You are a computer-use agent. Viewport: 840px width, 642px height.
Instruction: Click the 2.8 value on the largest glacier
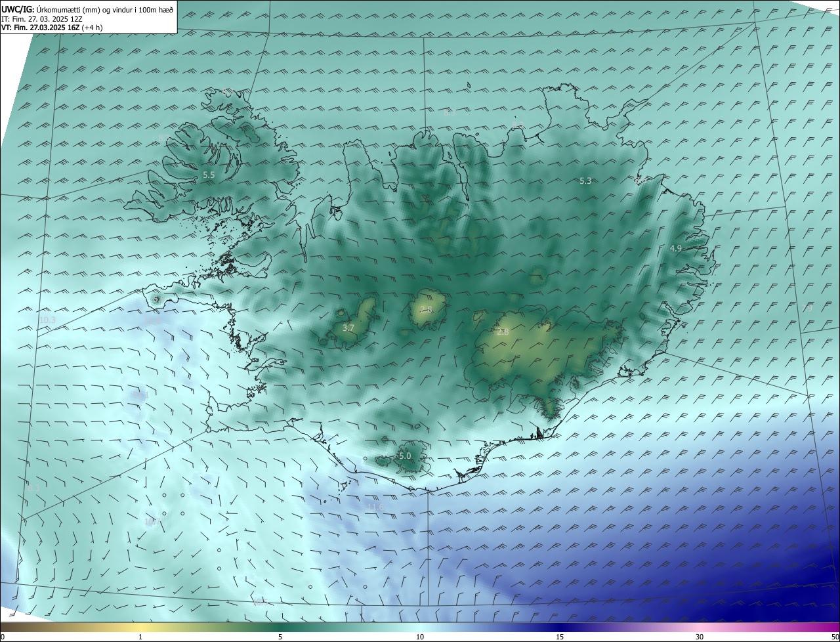click(503, 332)
